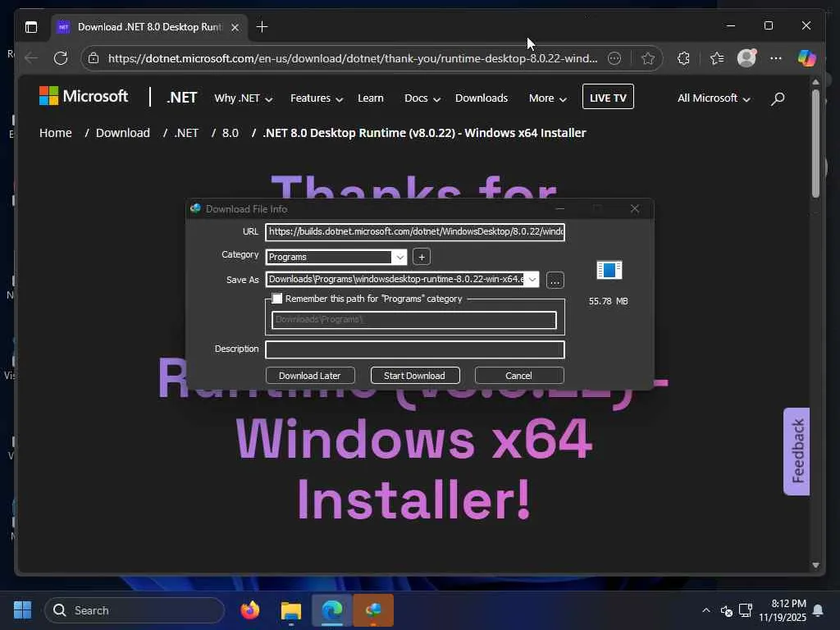Show hidden system tray icons
This screenshot has width=840, height=630.
706,610
